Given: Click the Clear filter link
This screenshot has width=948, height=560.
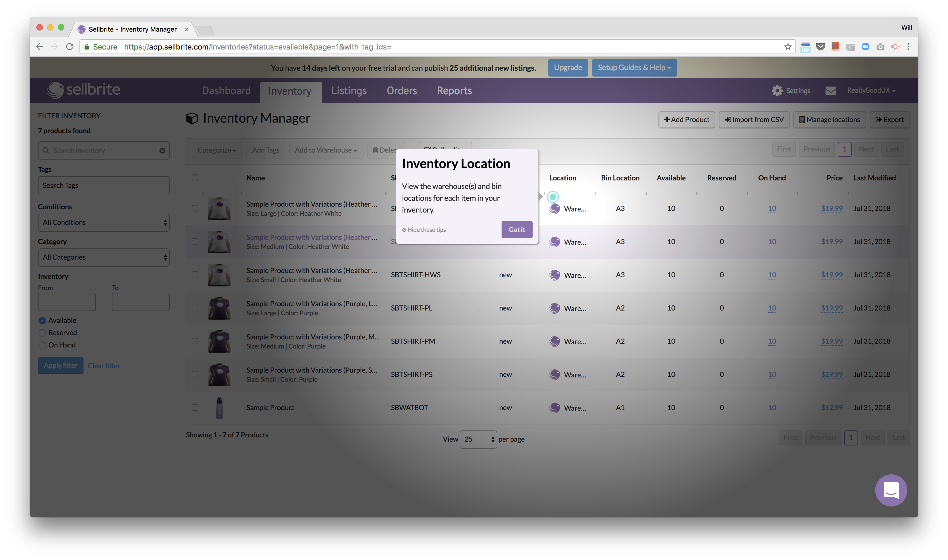Looking at the screenshot, I should [x=104, y=366].
